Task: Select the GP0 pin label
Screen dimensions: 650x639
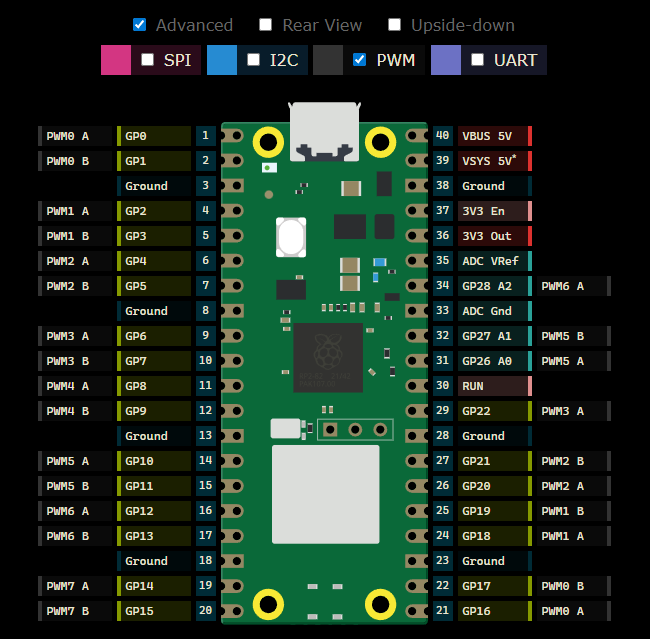Action: pyautogui.click(x=154, y=136)
